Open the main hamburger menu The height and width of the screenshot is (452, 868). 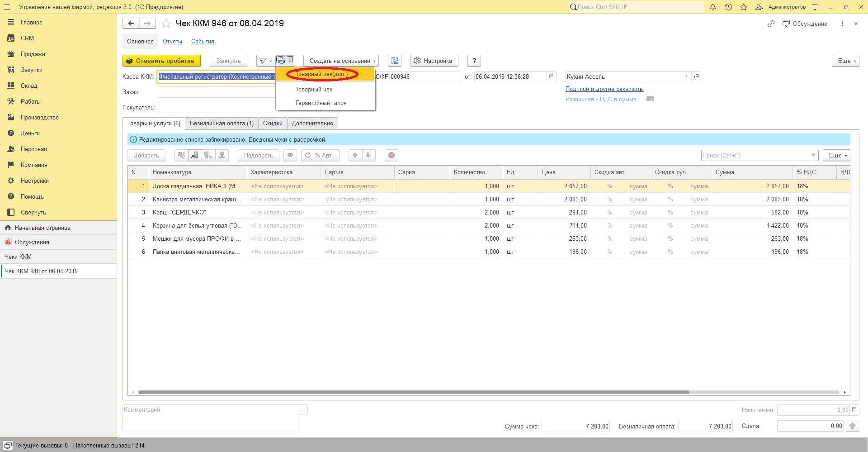(x=6, y=7)
